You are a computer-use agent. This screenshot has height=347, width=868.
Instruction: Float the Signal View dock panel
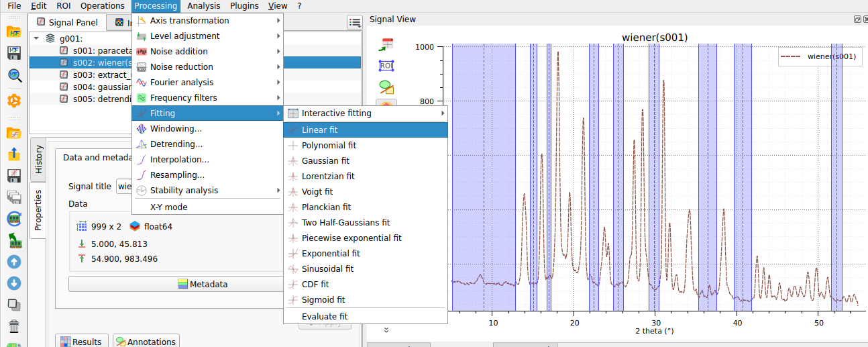(857, 19)
